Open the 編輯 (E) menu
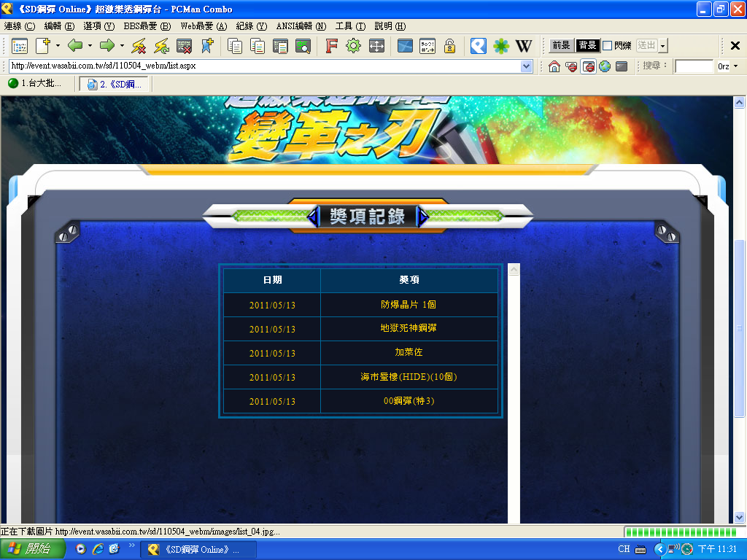This screenshot has height=560, width=747. coord(59,26)
